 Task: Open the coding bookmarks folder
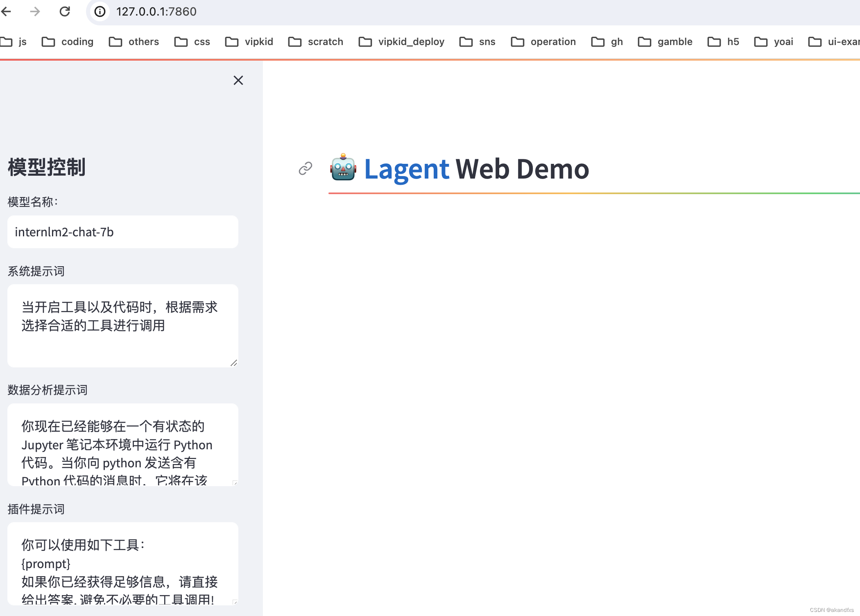(x=68, y=42)
